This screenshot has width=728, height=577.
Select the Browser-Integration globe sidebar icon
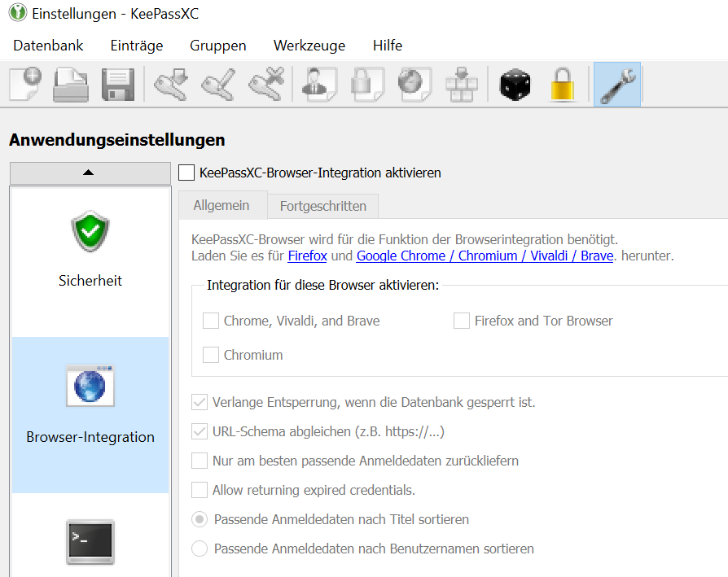click(x=90, y=386)
